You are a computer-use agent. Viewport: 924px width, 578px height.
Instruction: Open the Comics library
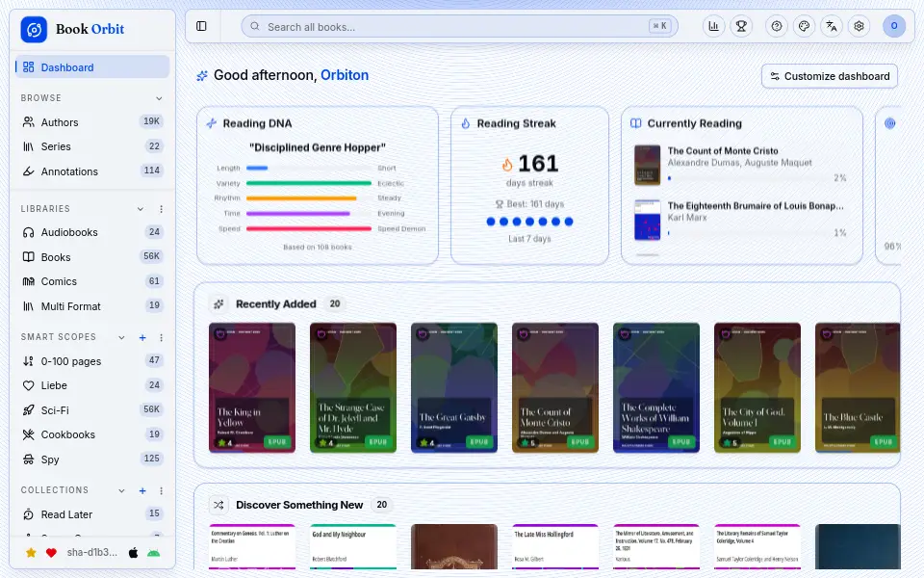click(x=92, y=281)
